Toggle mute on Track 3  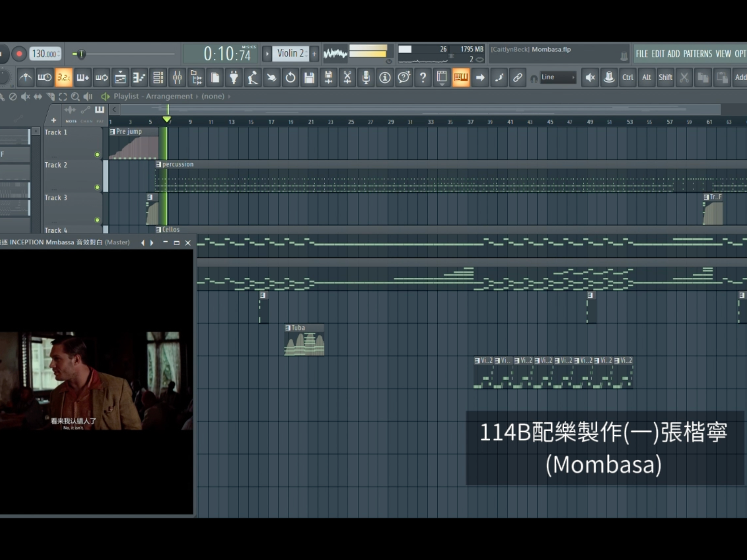coord(97,220)
